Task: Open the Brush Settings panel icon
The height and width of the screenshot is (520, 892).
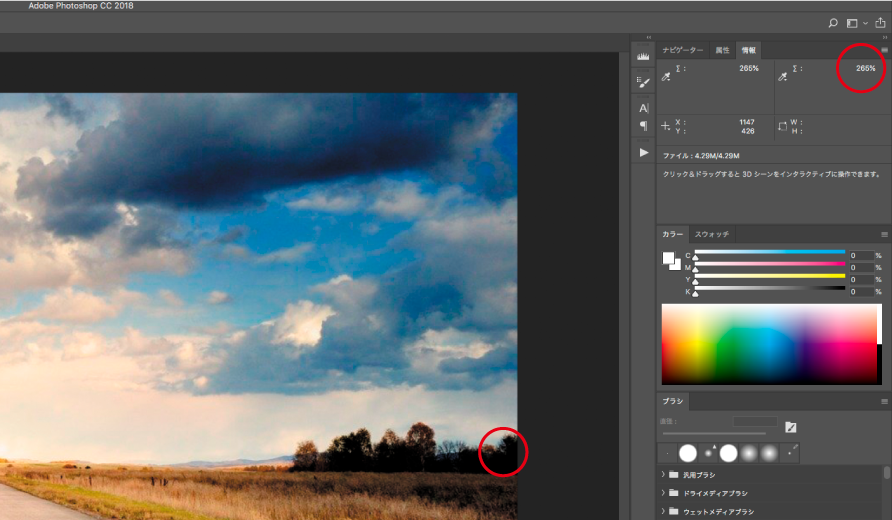Action: click(643, 81)
